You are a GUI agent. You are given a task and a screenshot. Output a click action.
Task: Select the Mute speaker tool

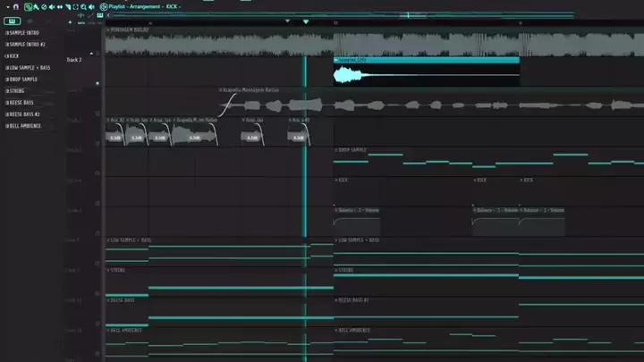click(52, 6)
